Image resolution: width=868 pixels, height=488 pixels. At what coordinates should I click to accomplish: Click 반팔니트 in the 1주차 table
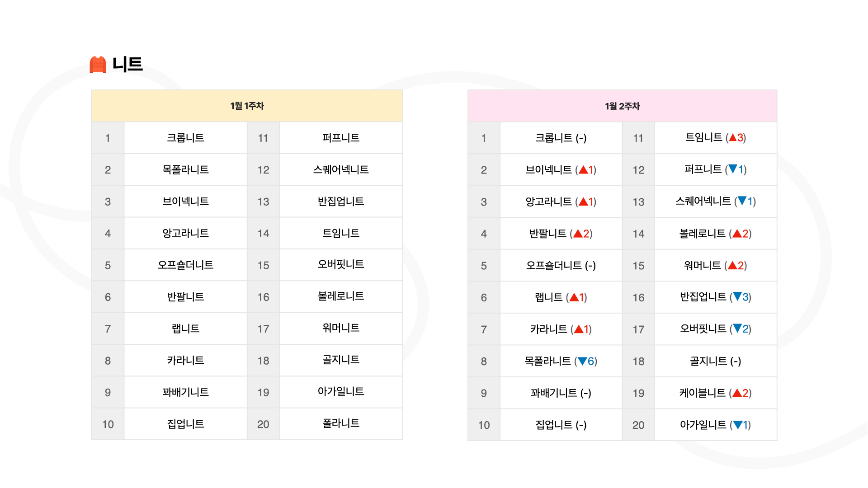click(185, 297)
